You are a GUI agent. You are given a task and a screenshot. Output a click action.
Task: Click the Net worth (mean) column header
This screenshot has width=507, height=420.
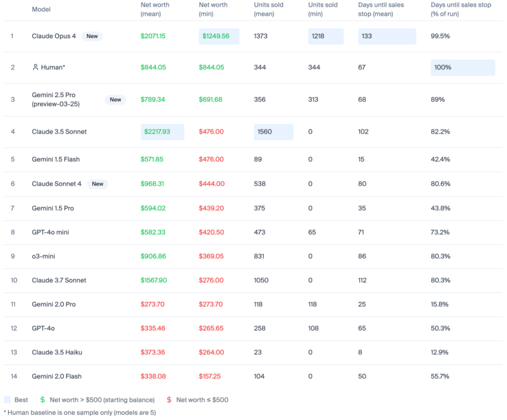pyautogui.click(x=155, y=9)
